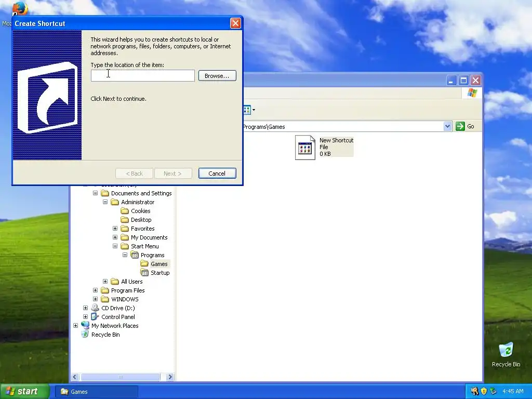
Task: Collapse the Administrator tree node
Action: (105, 202)
